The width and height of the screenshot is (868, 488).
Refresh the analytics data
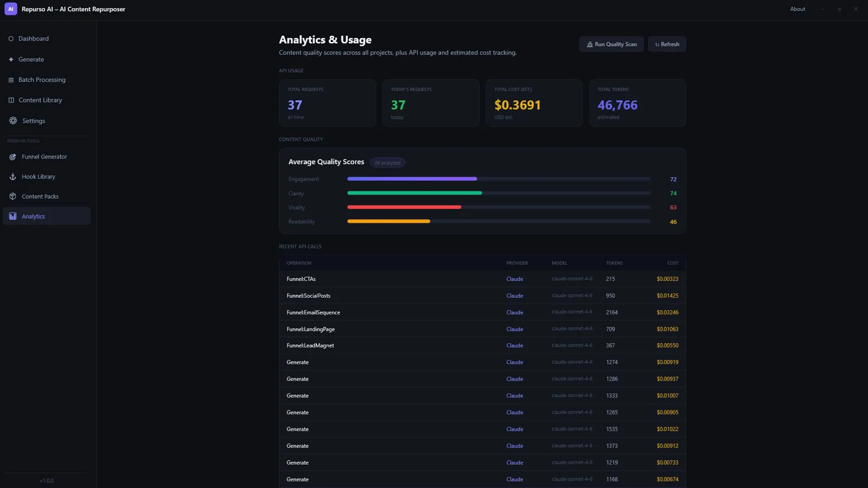[x=667, y=44]
